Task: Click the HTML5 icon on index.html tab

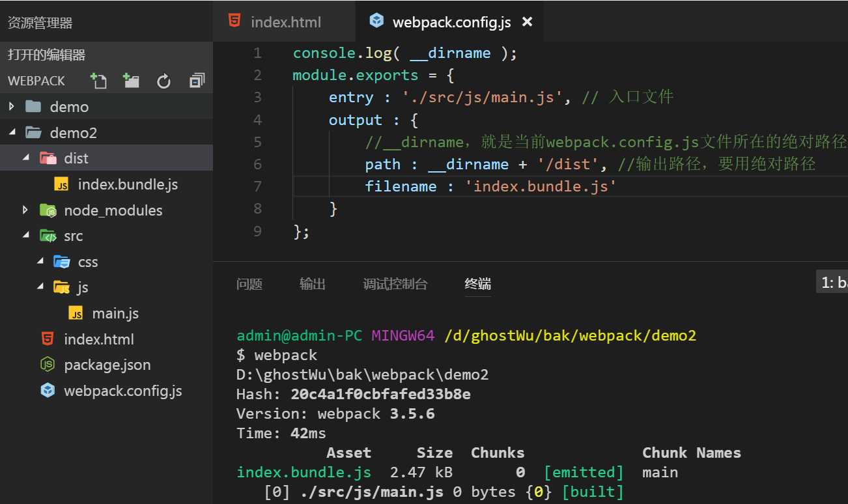Action: coord(234,21)
